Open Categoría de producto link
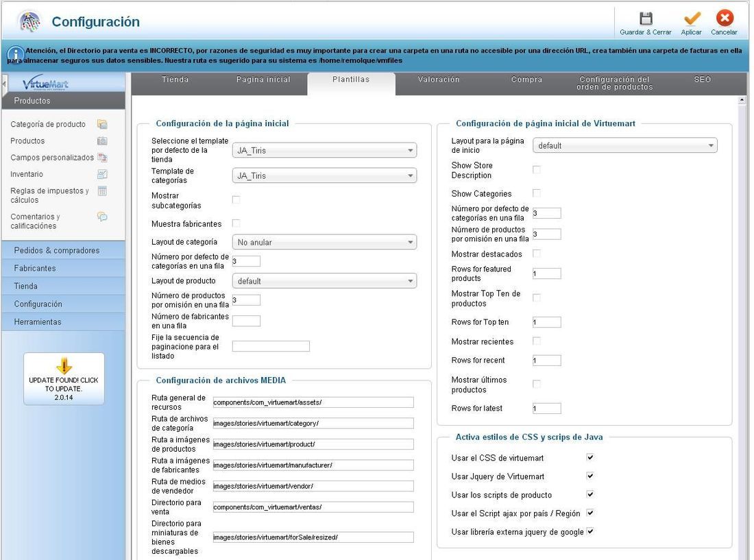The image size is (754, 560). click(x=48, y=124)
